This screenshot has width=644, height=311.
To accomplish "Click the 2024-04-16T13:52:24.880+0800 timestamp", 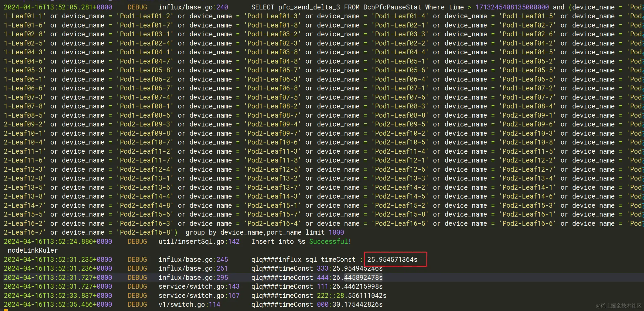I will click(x=58, y=241).
